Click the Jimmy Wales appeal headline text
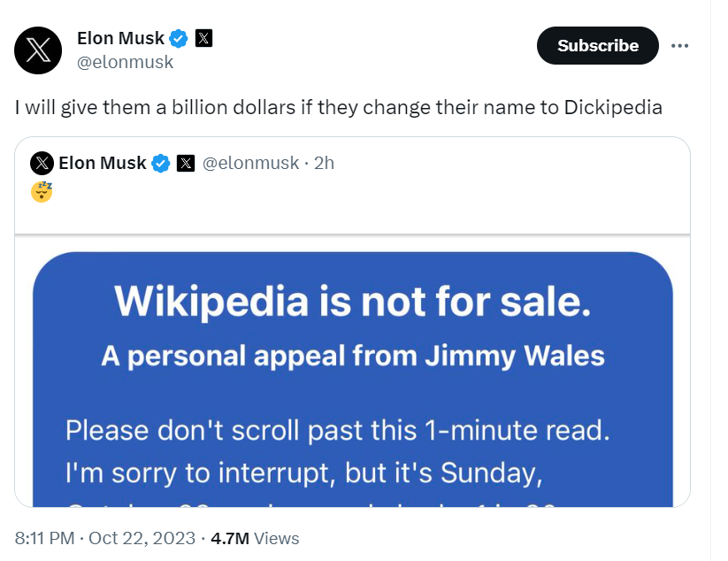728x561 pixels. click(x=353, y=356)
